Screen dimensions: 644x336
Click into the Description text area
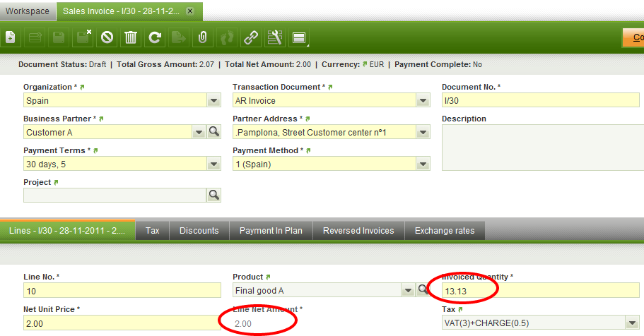tap(543, 148)
